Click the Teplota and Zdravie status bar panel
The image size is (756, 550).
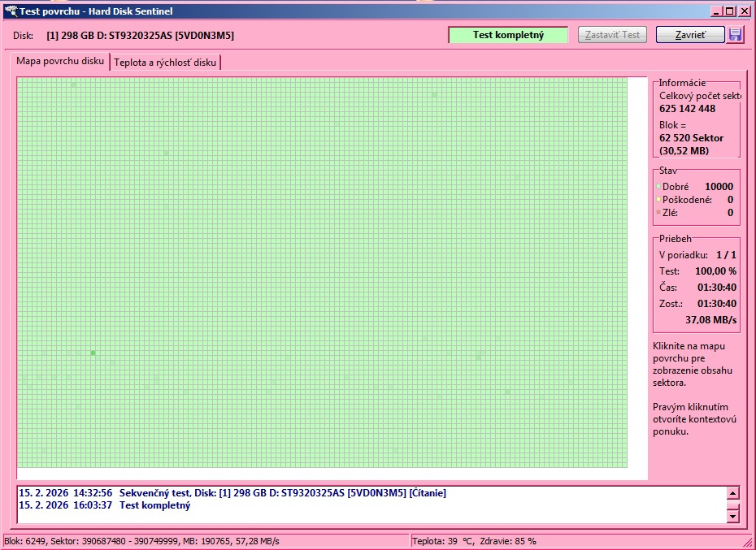click(x=474, y=541)
